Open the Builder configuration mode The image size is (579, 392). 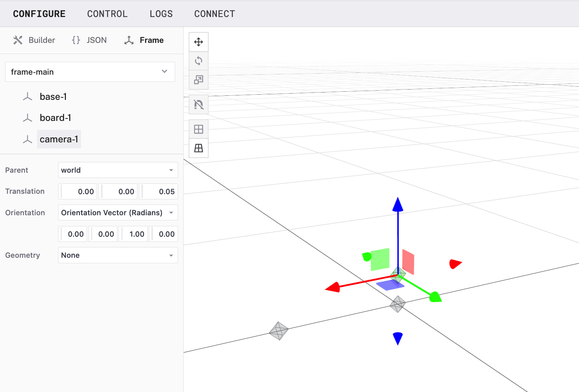click(34, 40)
